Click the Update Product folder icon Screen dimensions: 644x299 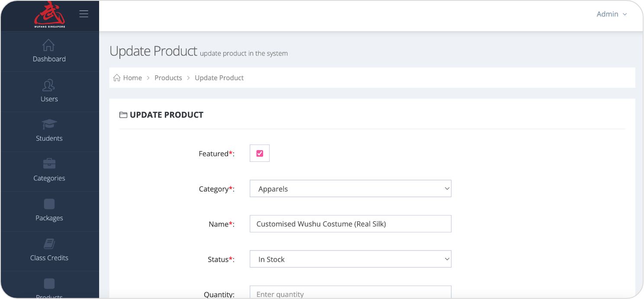pos(123,115)
